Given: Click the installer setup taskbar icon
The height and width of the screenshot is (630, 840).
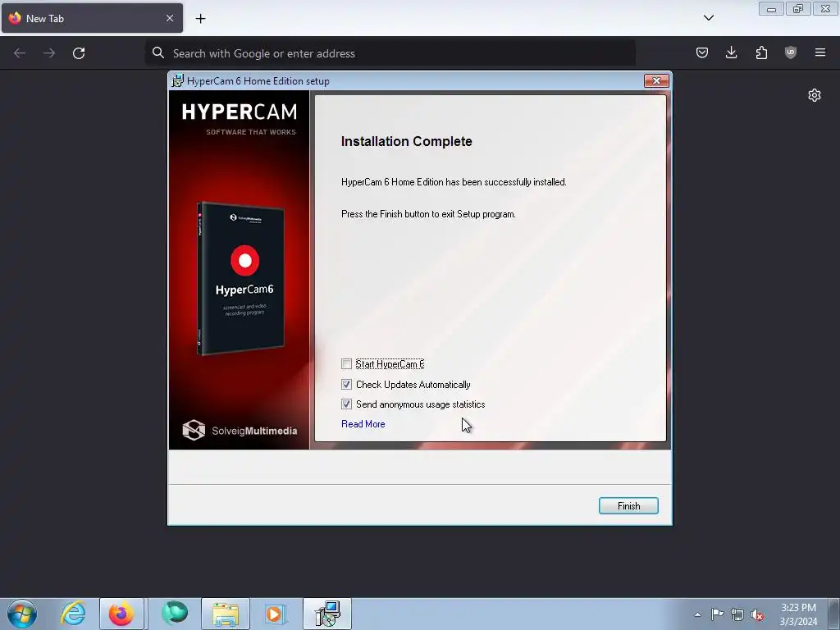Looking at the screenshot, I should (x=327, y=614).
